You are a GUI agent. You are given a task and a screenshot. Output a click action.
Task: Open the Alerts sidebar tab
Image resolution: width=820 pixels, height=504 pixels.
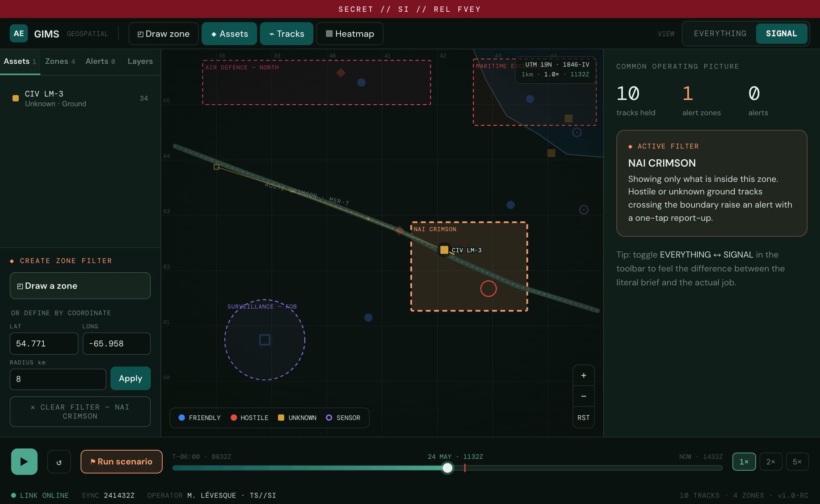(x=100, y=61)
